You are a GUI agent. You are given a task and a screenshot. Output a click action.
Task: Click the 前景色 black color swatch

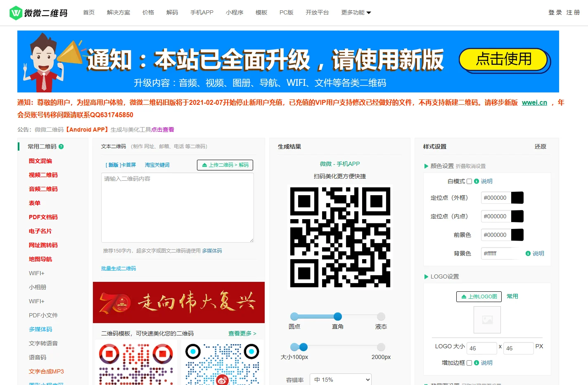pos(517,235)
